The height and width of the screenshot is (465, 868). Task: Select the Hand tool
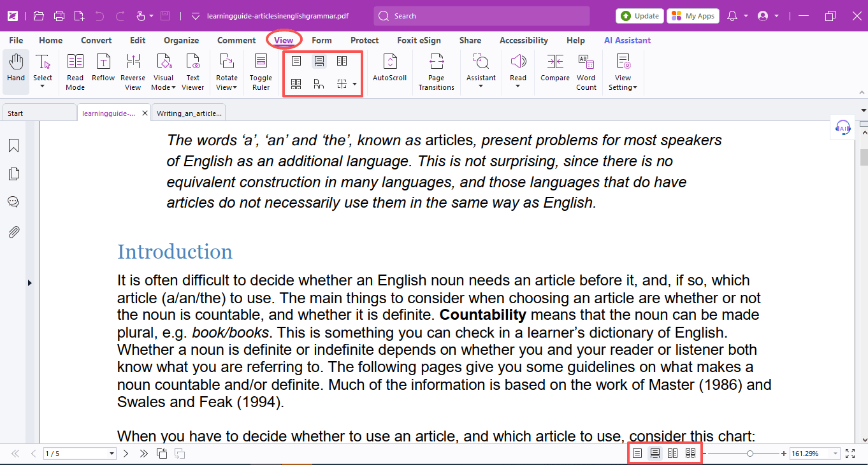pos(16,71)
